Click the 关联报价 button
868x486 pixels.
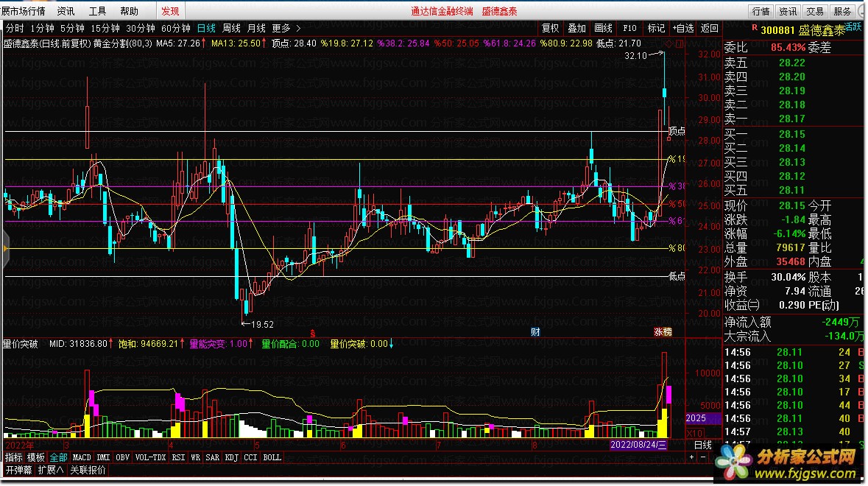coord(88,471)
